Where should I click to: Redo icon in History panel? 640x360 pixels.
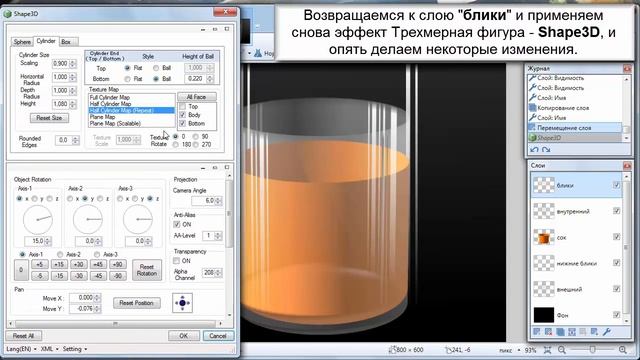point(546,150)
